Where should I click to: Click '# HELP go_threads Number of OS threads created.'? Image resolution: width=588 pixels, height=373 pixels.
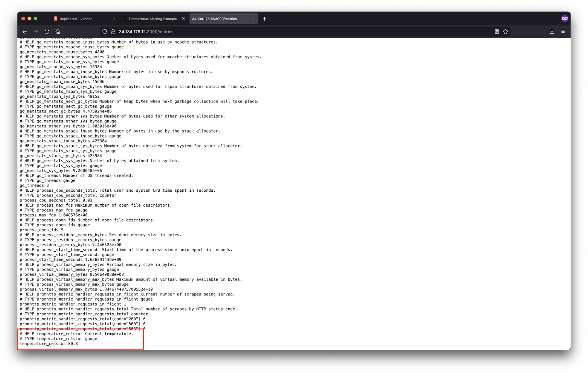[x=76, y=175]
